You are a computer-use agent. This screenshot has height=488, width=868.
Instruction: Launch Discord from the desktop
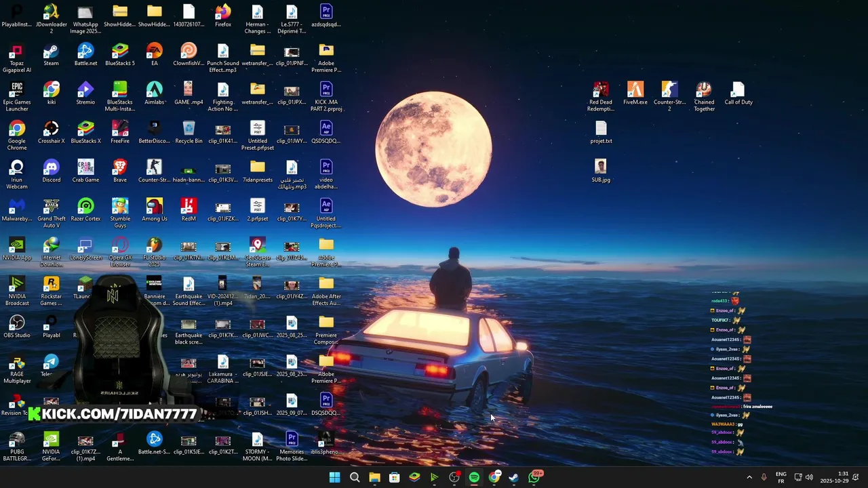point(51,171)
